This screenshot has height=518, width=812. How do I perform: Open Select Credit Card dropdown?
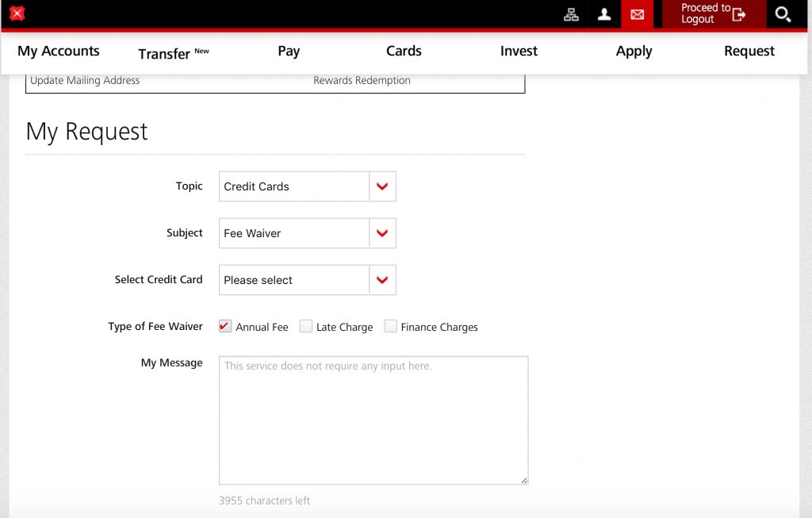pos(307,280)
